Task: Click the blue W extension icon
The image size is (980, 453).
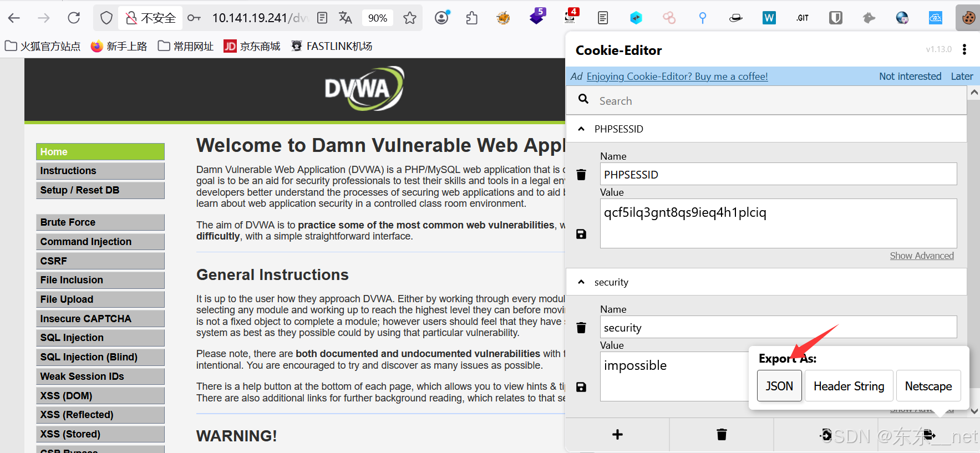Action: coord(769,18)
